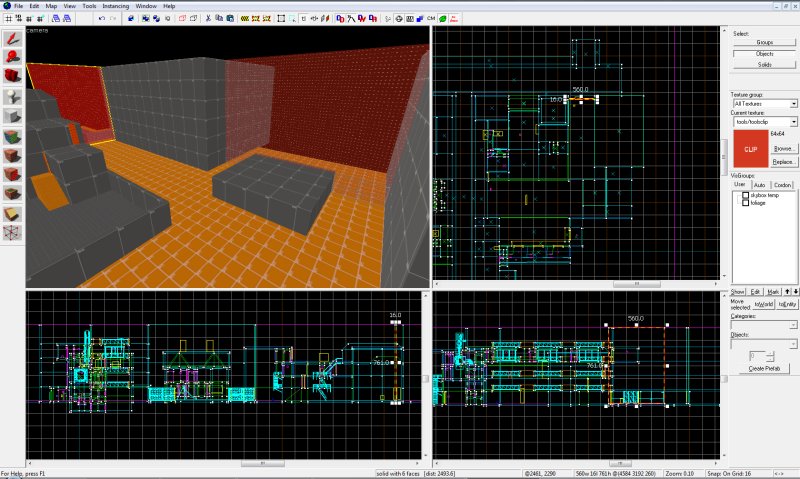Open the Texture group dropdown
800x479 pixels.
(764, 104)
